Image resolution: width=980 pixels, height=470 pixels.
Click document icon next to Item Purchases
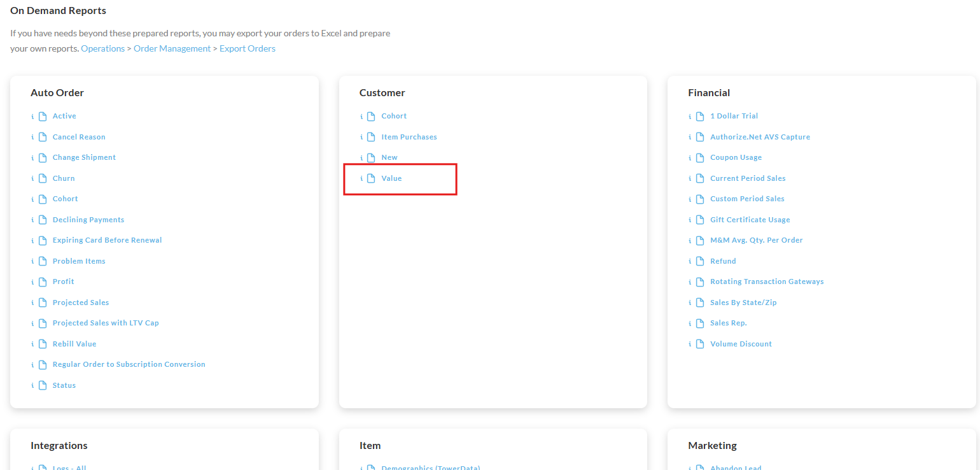pos(372,137)
